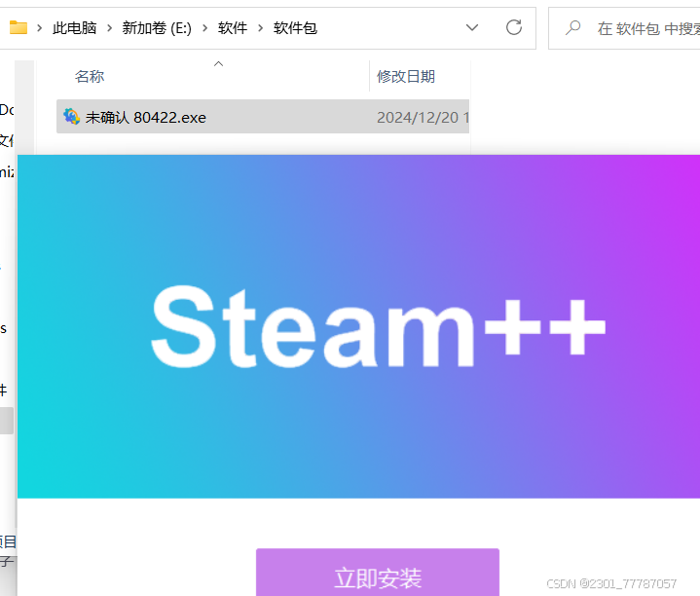Viewport: 700px width, 596px height.
Task: Expand the chevron after 软件 breadcrumb
Action: coord(260,28)
